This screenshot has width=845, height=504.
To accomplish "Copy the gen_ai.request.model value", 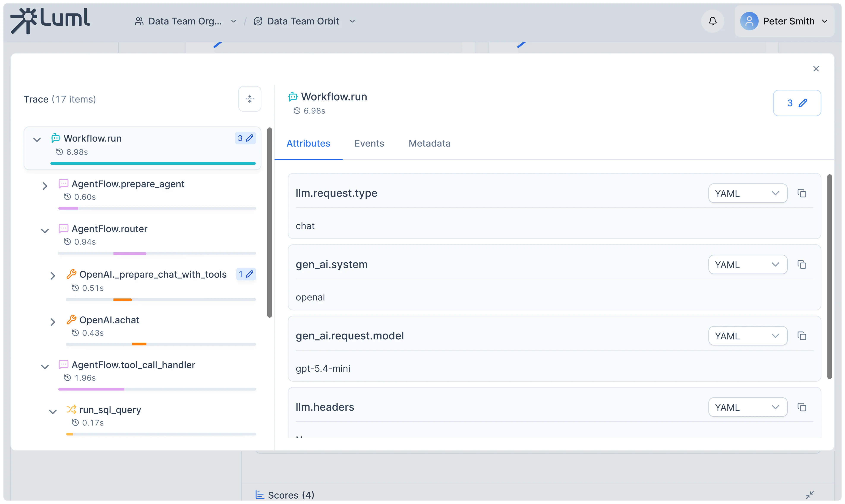I will 802,336.
